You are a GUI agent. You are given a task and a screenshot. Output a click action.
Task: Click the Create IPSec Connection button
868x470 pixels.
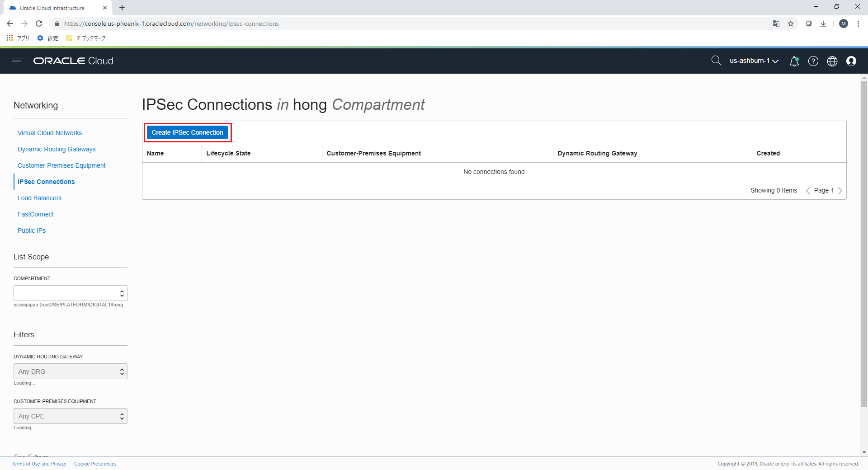(187, 132)
